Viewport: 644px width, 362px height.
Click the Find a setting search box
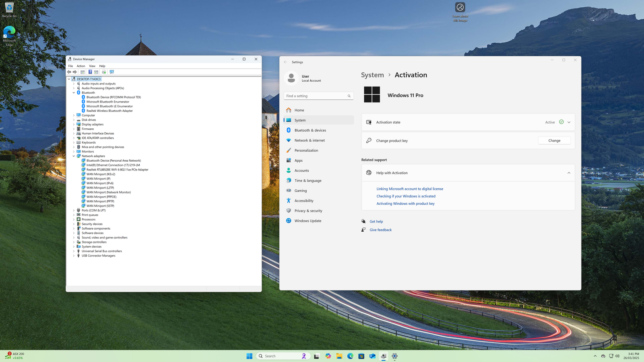click(318, 96)
